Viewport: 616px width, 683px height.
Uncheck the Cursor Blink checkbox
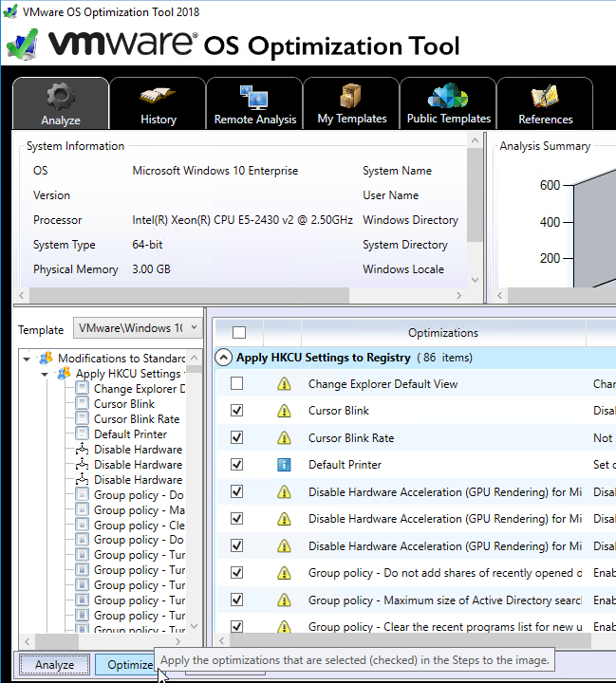click(236, 411)
